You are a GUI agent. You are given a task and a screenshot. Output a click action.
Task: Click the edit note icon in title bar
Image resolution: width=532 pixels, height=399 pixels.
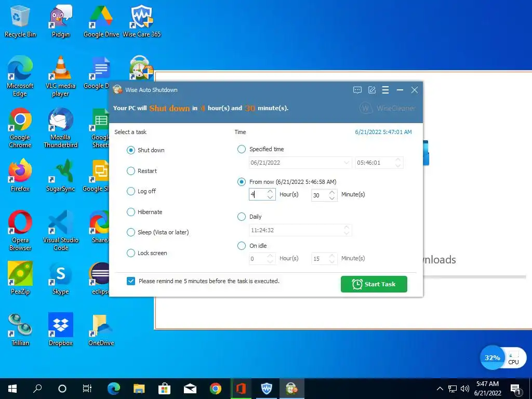tap(372, 90)
